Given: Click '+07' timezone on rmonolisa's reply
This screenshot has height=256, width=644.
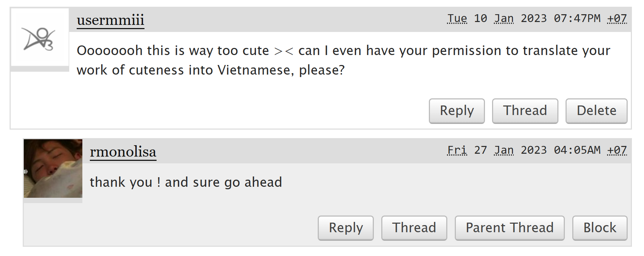Looking at the screenshot, I should tap(617, 150).
